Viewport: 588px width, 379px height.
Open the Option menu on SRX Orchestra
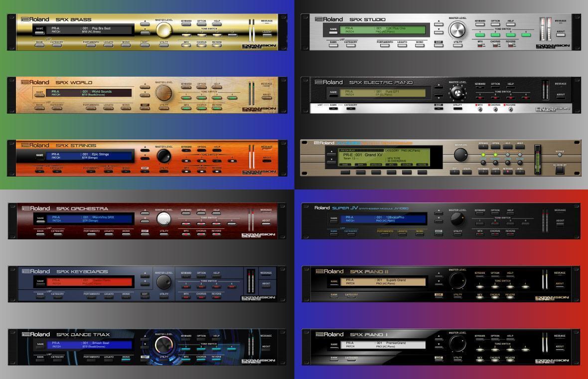coord(201,213)
